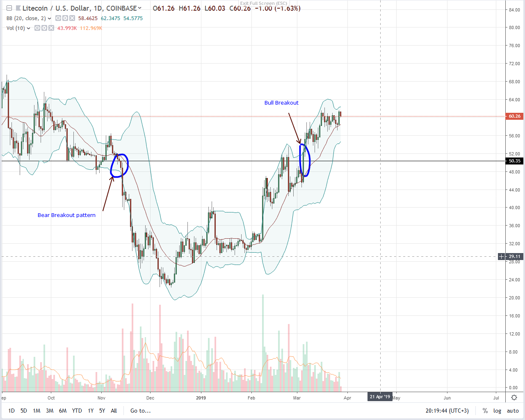Toggle auto scale mode
525x420 pixels.
point(513,411)
